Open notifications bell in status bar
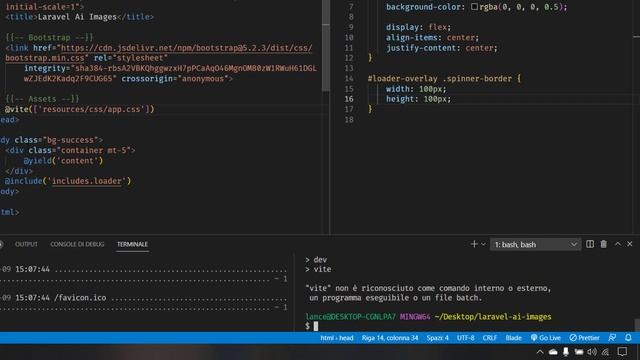This screenshot has height=360, width=640. [x=628, y=338]
